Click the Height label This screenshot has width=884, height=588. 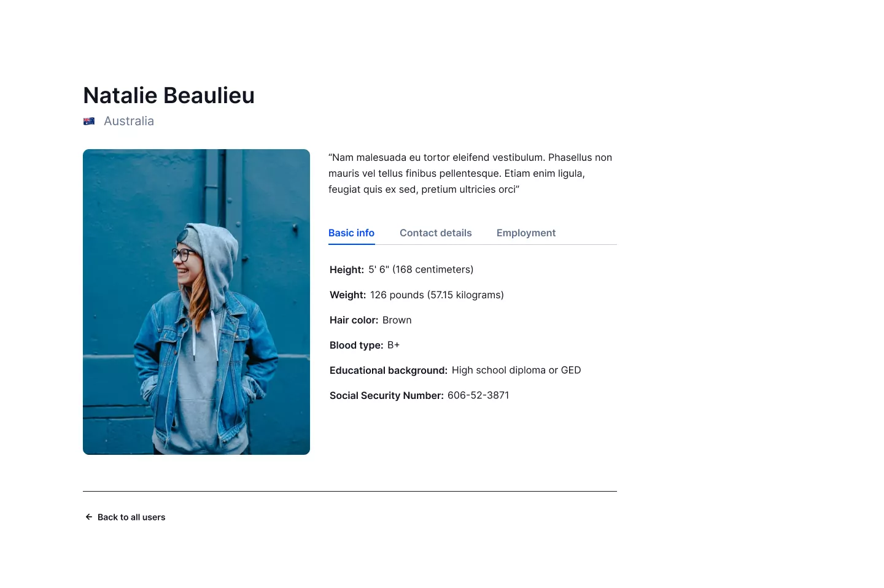pyautogui.click(x=347, y=269)
